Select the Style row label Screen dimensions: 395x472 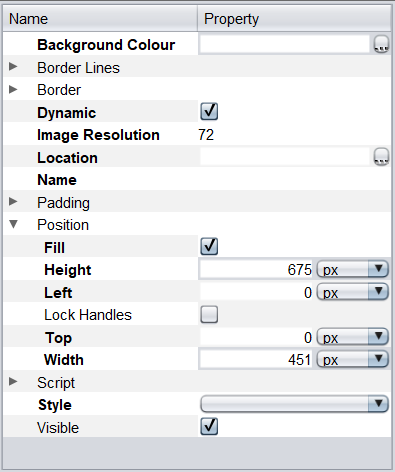coord(55,405)
